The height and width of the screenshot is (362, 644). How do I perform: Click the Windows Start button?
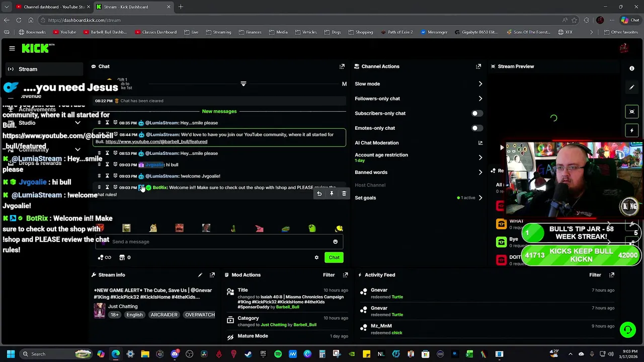click(11, 354)
